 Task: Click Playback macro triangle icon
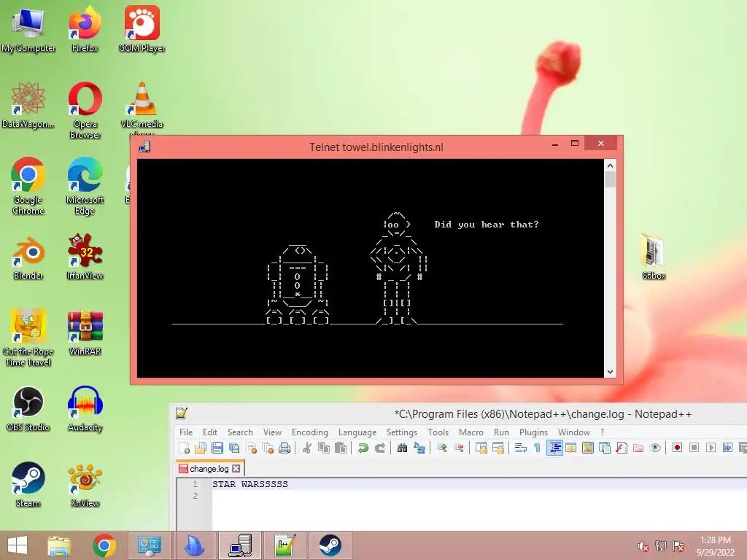pos(711,448)
